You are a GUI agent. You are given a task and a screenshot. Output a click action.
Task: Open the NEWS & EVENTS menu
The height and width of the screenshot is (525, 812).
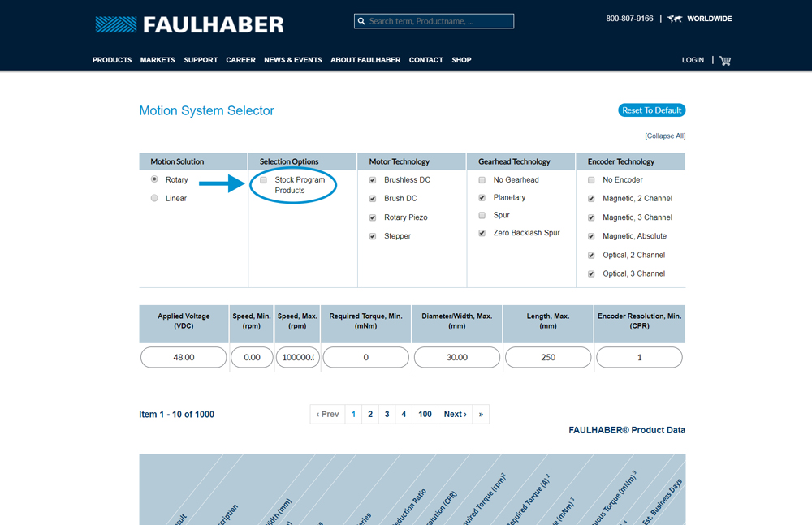292,60
